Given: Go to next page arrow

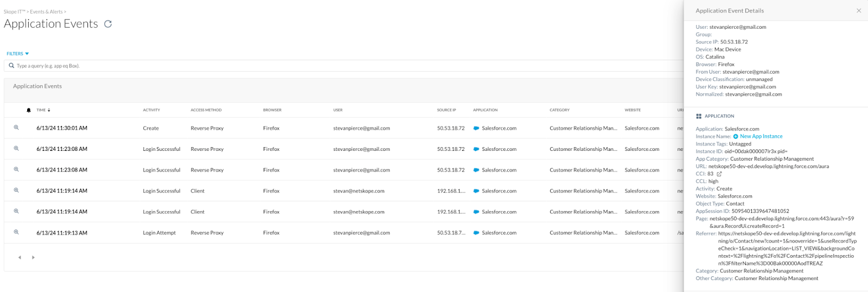Looking at the screenshot, I should point(33,258).
